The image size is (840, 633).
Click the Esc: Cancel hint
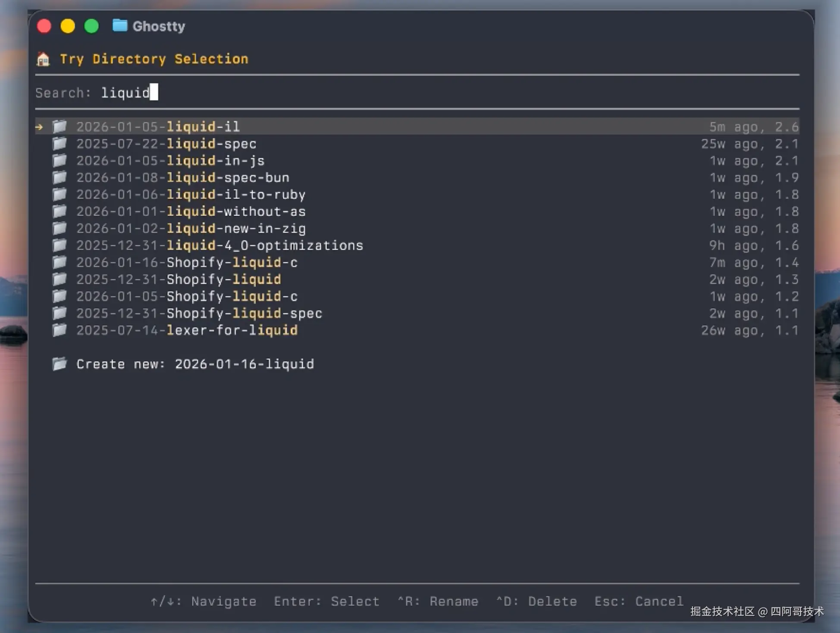coord(639,601)
